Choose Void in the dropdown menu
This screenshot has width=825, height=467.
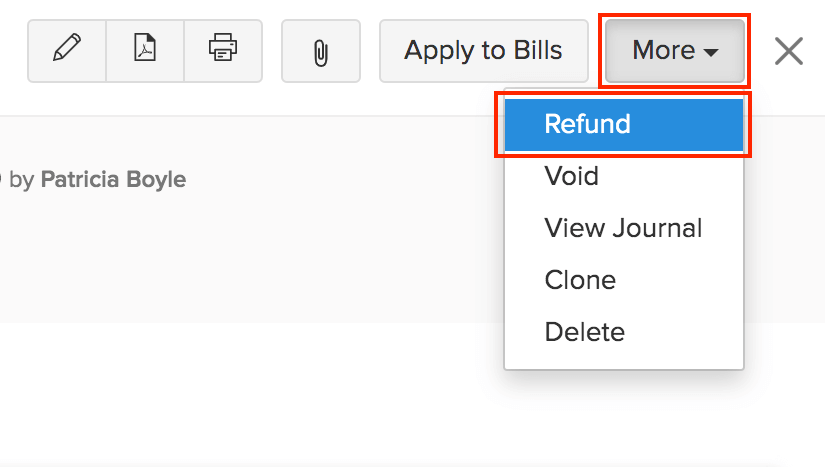572,176
